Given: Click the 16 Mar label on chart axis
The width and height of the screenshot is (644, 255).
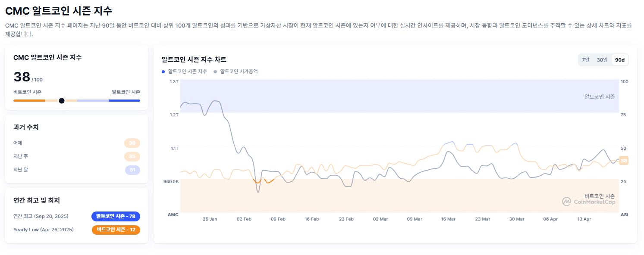Looking at the screenshot, I should click(x=448, y=219).
